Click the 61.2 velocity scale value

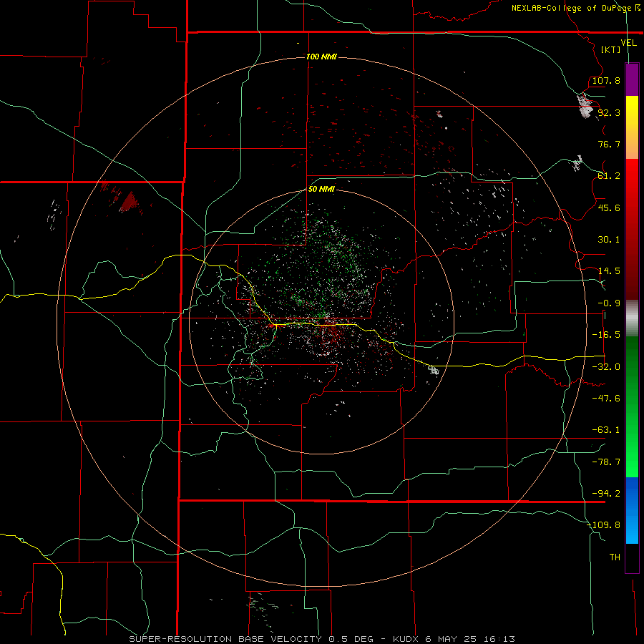(609, 176)
